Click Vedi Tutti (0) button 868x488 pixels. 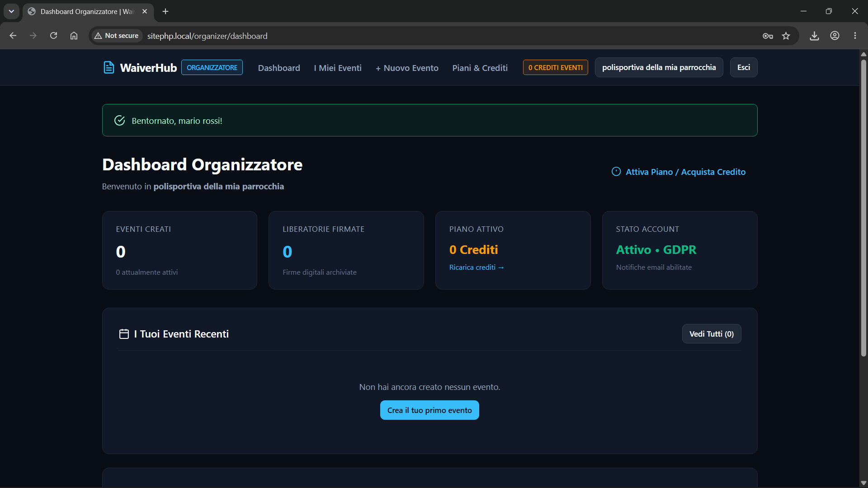[x=712, y=334]
